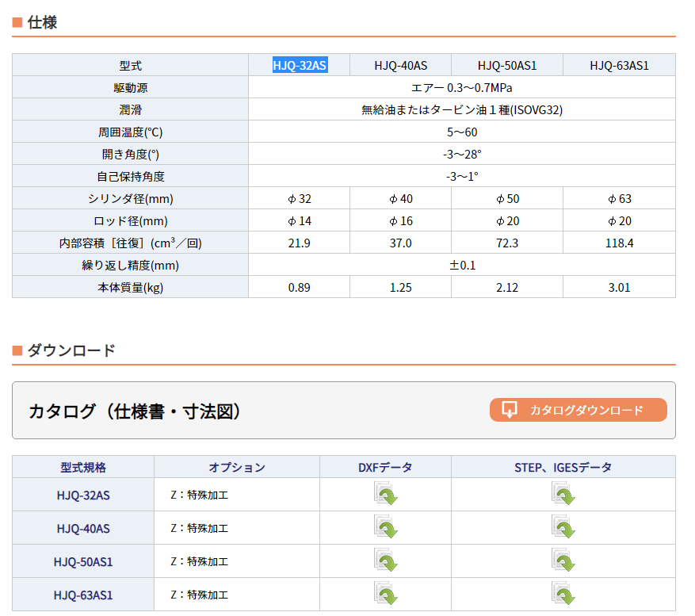This screenshot has height=616, width=695.
Task: Download STEP/IGES data for HJQ-32AS
Action: (x=563, y=495)
